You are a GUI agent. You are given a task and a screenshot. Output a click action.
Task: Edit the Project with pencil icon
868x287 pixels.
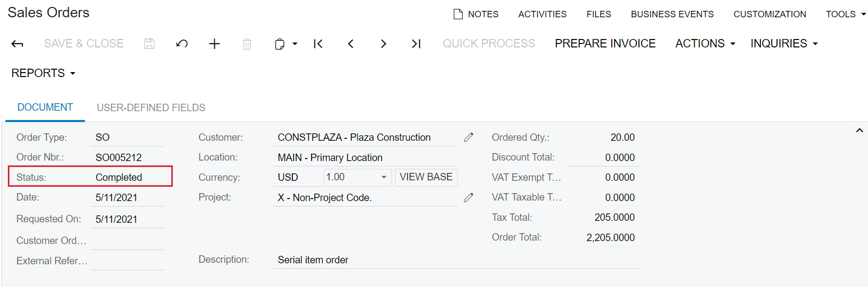pyautogui.click(x=469, y=198)
